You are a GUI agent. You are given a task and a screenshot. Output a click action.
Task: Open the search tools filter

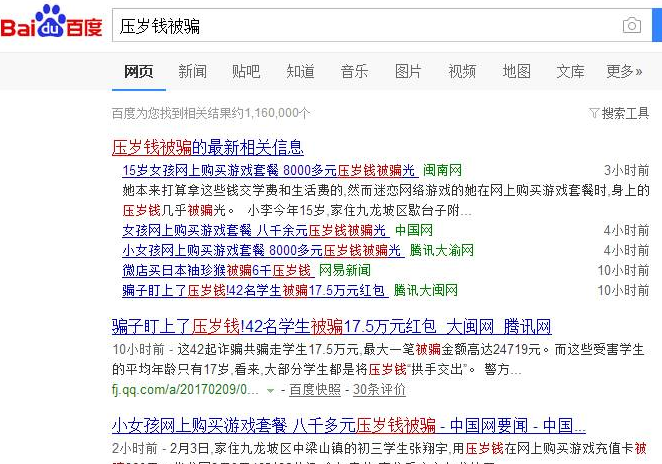(619, 113)
